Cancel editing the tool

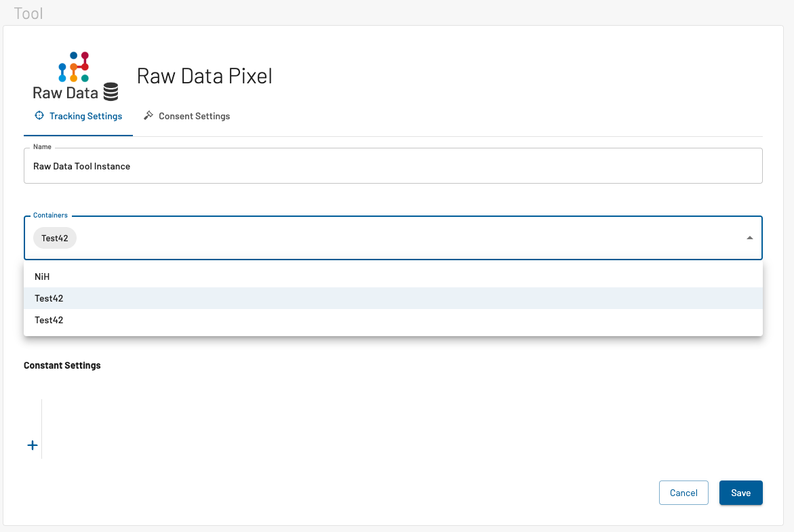tap(683, 493)
